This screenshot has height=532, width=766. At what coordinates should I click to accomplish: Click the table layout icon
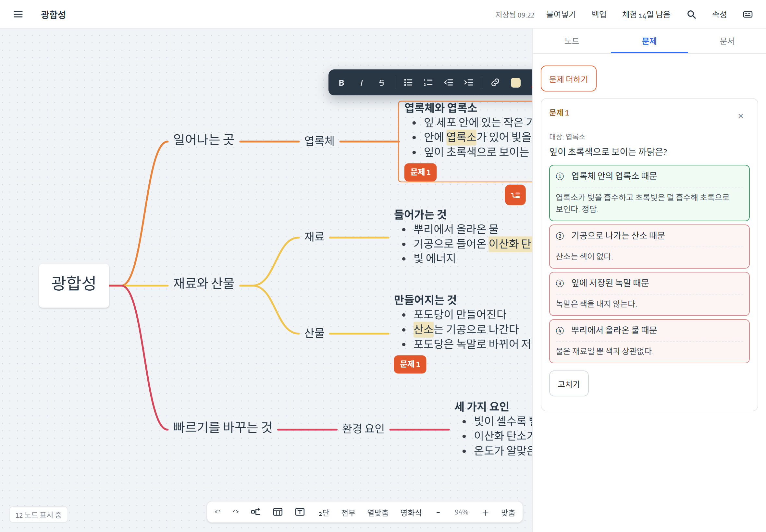click(x=278, y=512)
